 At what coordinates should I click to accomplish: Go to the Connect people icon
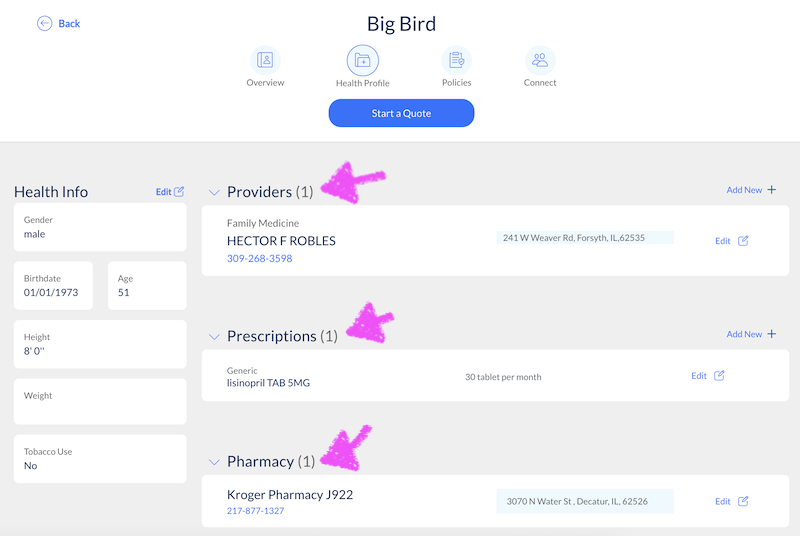540,60
